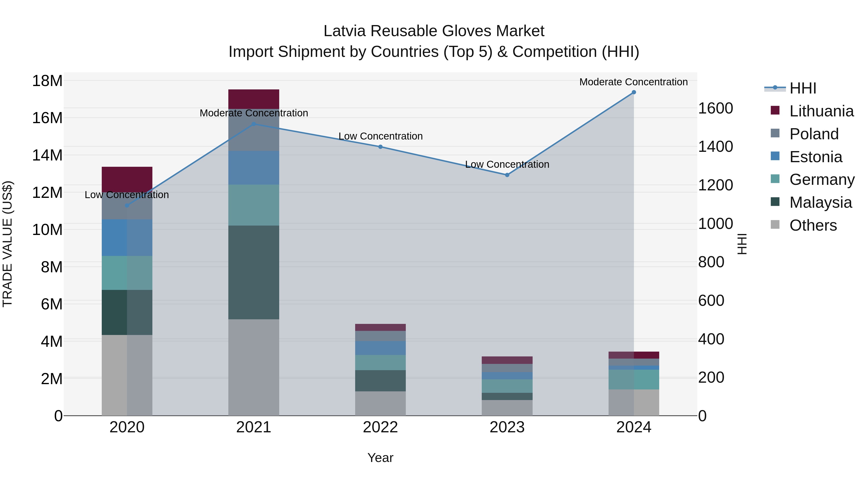
Task: Click the 2023 HHI data point
Action: click(507, 175)
